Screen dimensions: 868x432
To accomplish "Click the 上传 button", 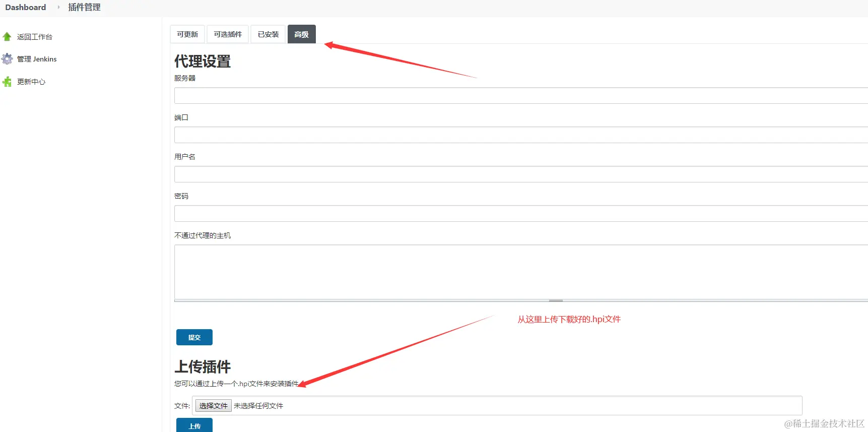I will [194, 425].
